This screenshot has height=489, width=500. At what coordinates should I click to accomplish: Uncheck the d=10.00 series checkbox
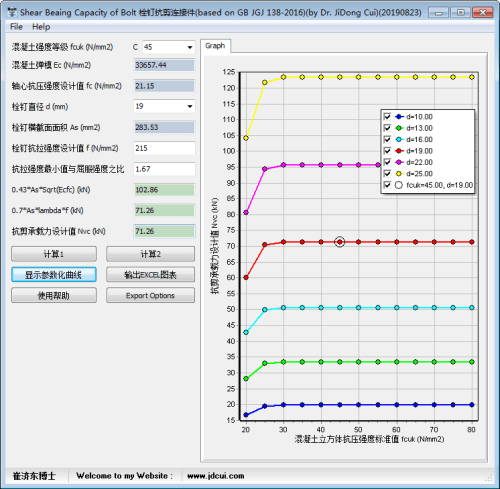(387, 117)
